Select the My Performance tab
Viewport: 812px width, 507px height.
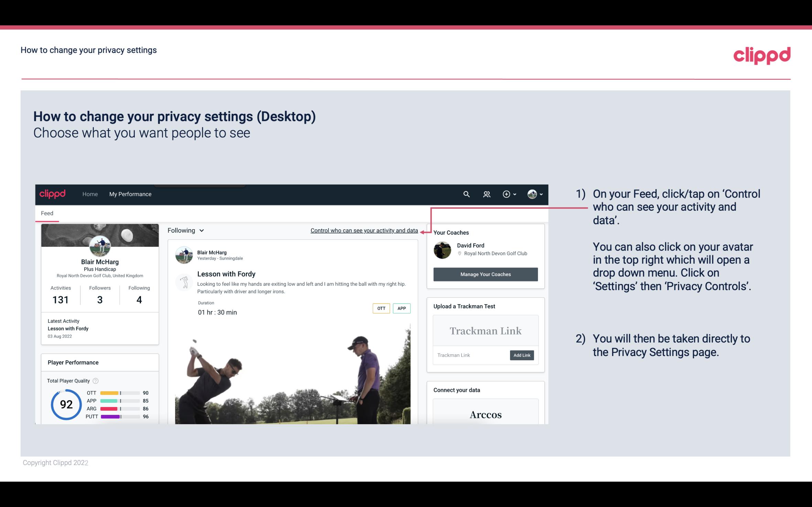[x=130, y=194]
